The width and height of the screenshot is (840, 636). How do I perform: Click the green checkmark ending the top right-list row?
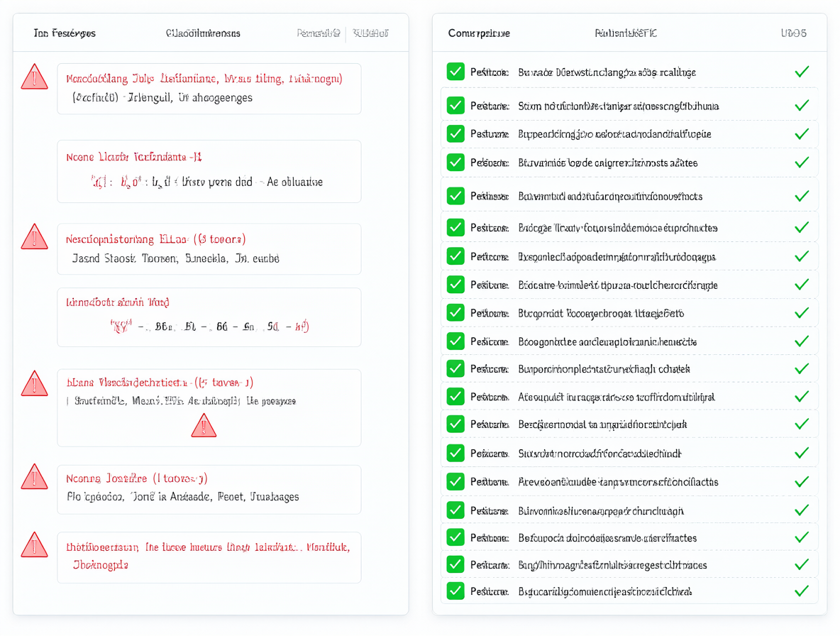(802, 71)
